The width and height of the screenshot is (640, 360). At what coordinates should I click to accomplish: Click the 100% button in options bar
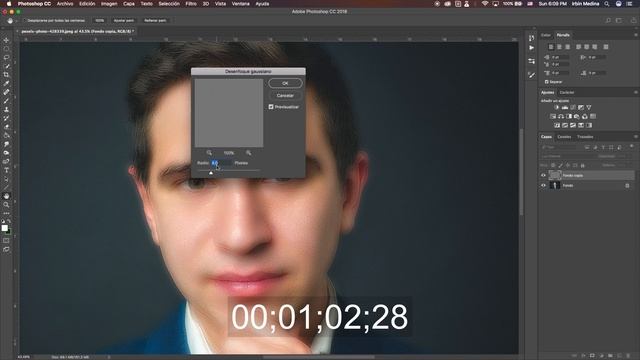click(100, 20)
